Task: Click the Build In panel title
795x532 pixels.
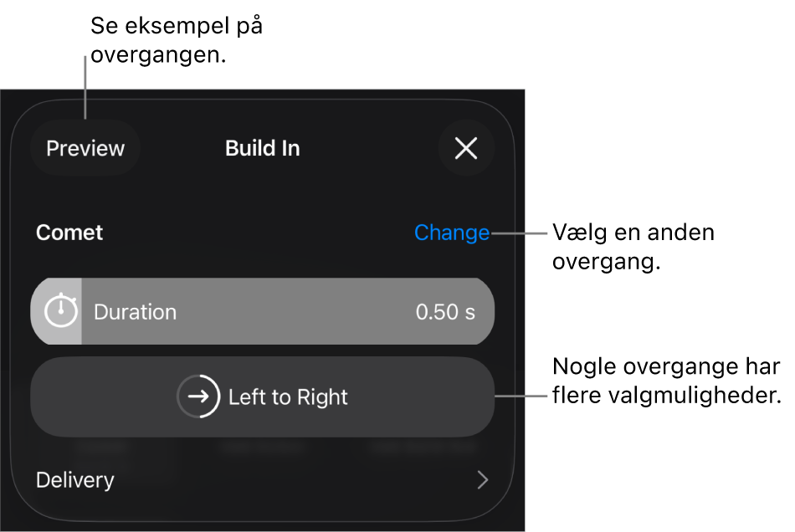Action: 262,148
